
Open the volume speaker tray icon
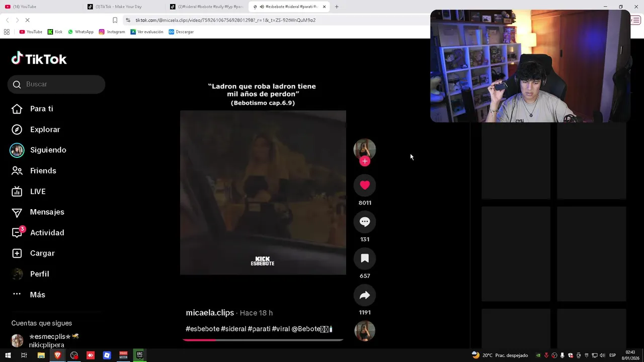coord(602,355)
